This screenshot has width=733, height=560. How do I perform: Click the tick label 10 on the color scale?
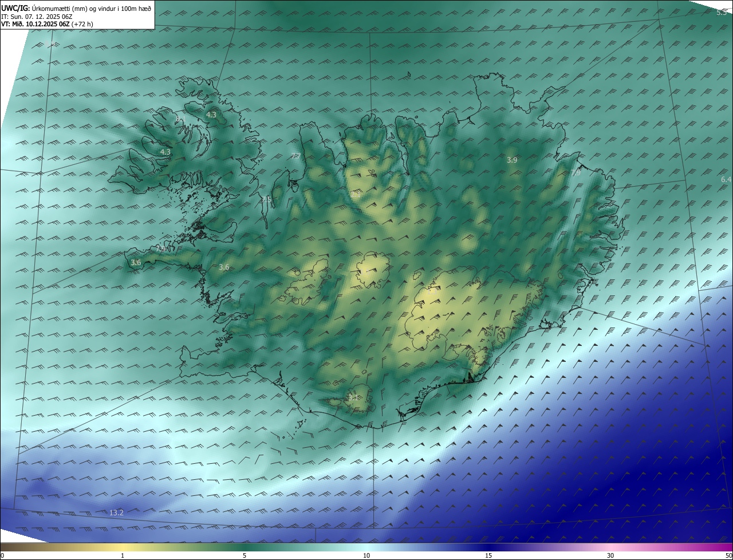tap(366, 555)
